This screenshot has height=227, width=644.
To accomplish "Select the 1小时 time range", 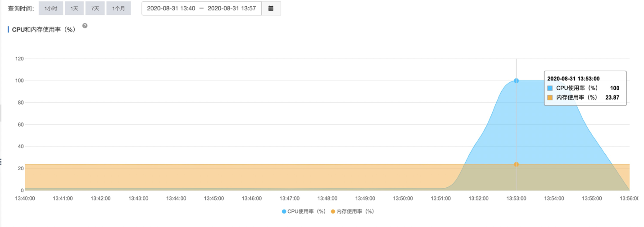I will (x=51, y=9).
